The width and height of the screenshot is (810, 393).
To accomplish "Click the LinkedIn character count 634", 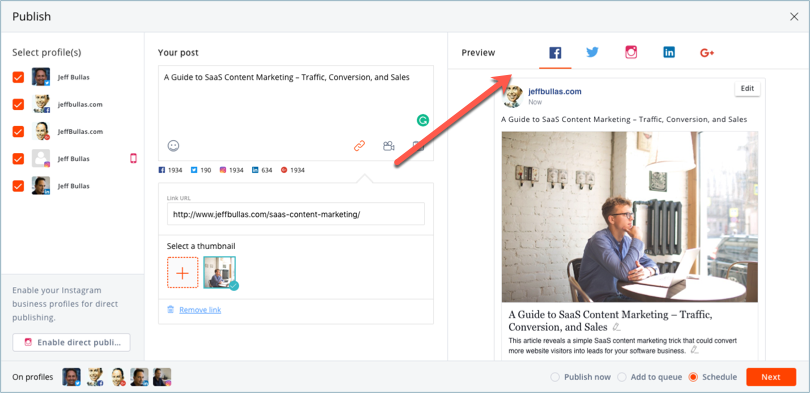I will pyautogui.click(x=262, y=170).
